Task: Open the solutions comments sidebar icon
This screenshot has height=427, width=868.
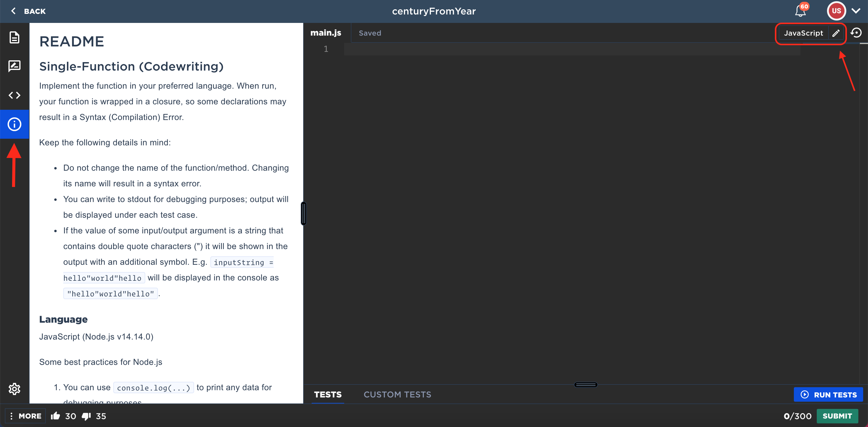Action: click(x=14, y=66)
